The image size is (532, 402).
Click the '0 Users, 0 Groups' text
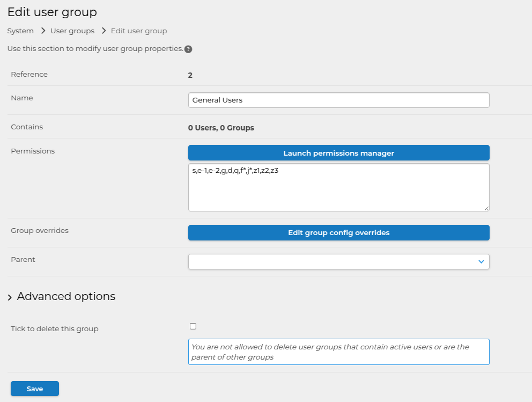pos(221,128)
